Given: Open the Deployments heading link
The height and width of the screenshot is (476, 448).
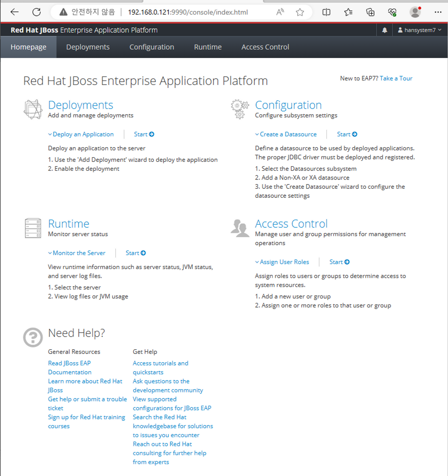Looking at the screenshot, I should [x=80, y=105].
